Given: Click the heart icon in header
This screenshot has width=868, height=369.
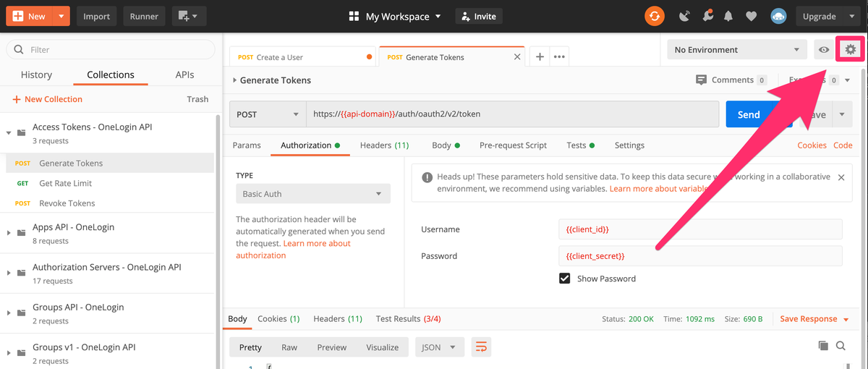Looking at the screenshot, I should (752, 16).
